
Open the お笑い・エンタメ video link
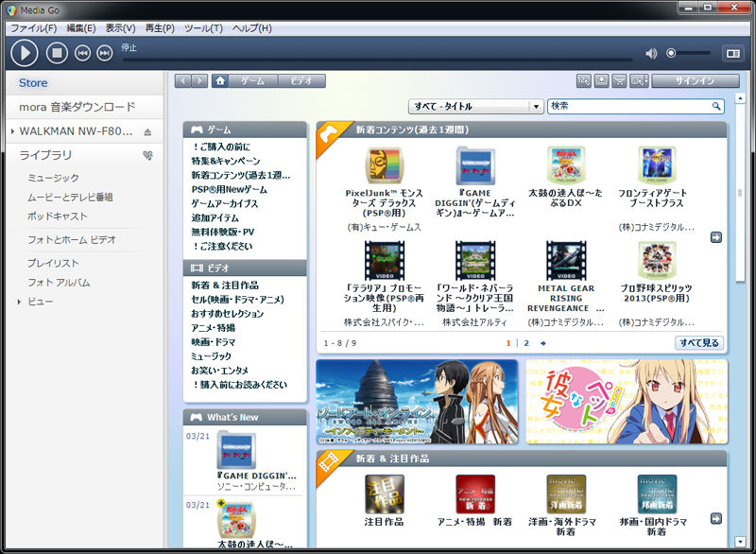[x=219, y=371]
